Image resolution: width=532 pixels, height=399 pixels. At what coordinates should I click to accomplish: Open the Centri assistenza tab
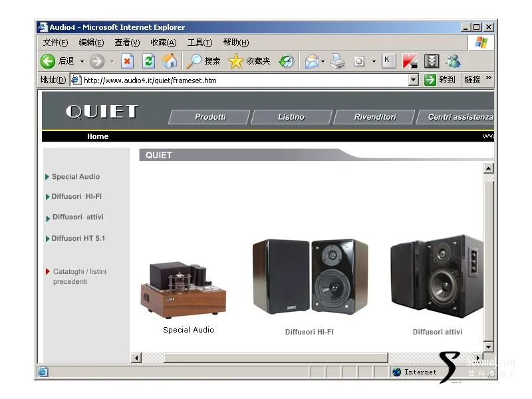click(x=455, y=117)
